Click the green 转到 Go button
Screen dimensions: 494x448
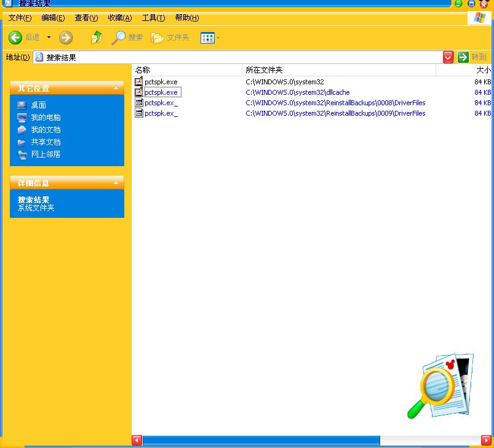(472, 57)
